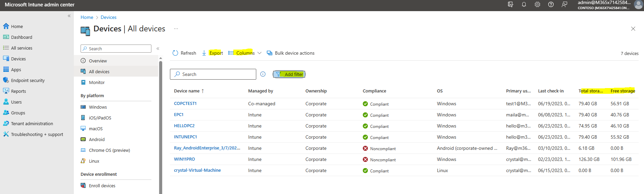Open Bulk device actions
Image resolution: width=644 pixels, height=194 pixels.
(291, 53)
